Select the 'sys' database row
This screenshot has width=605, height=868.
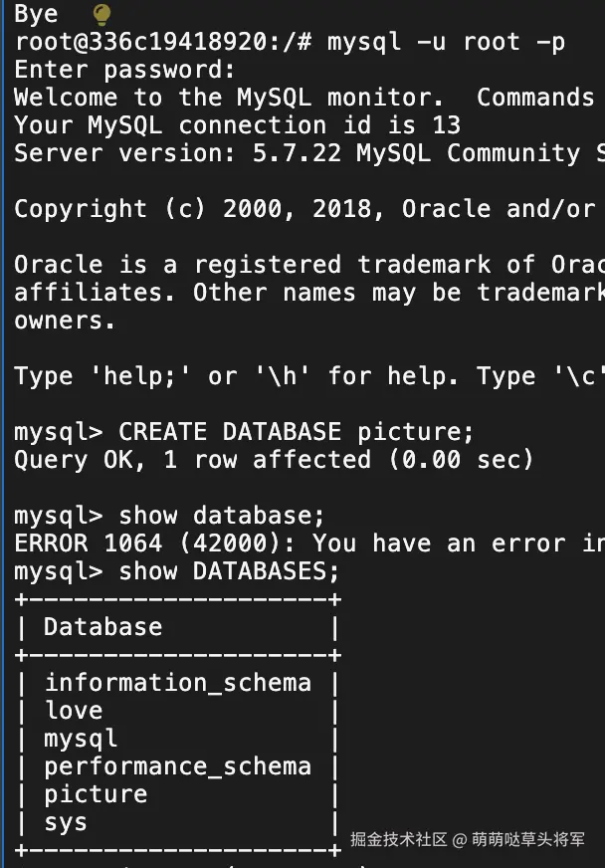[x=66, y=822]
